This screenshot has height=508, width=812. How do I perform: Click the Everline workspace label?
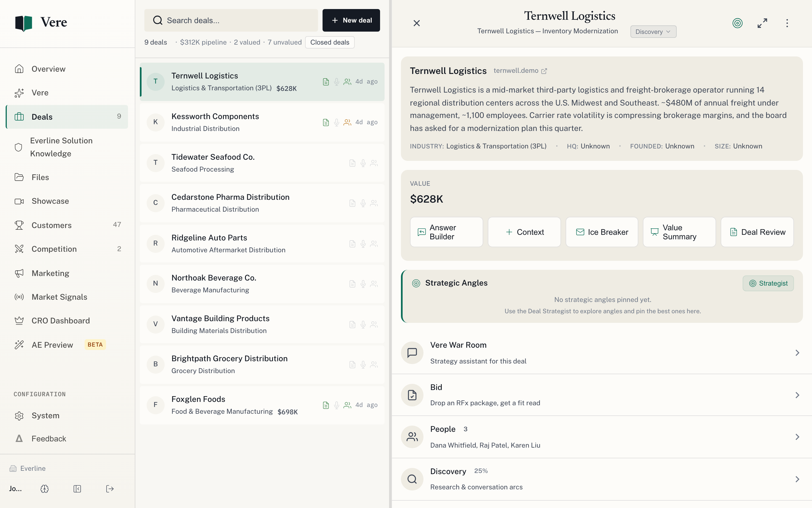coord(33,468)
